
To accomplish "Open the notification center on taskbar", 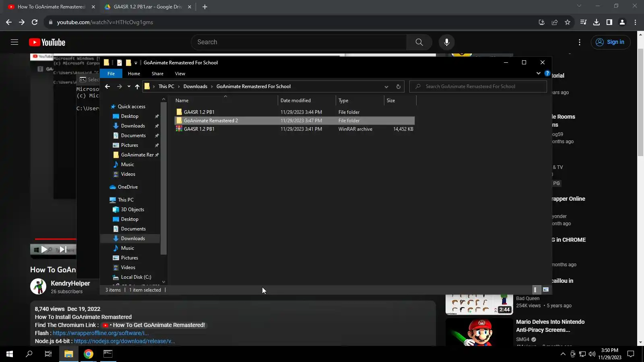I will pyautogui.click(x=631, y=354).
